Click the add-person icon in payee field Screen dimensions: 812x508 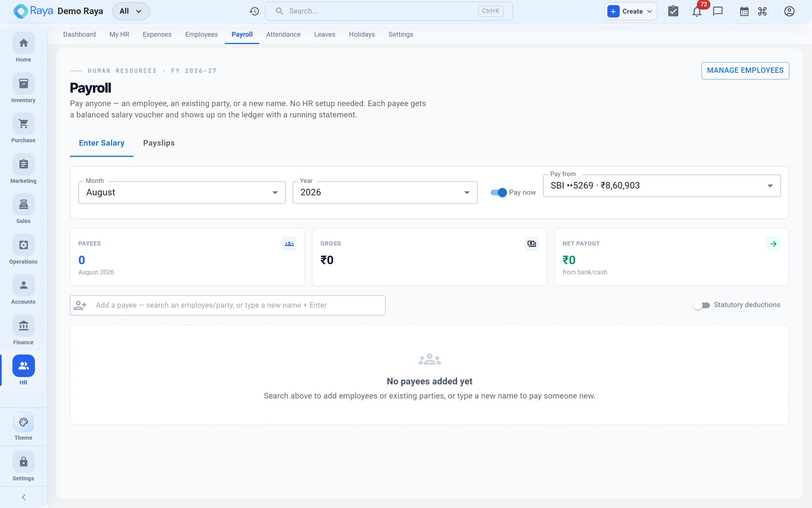point(80,305)
